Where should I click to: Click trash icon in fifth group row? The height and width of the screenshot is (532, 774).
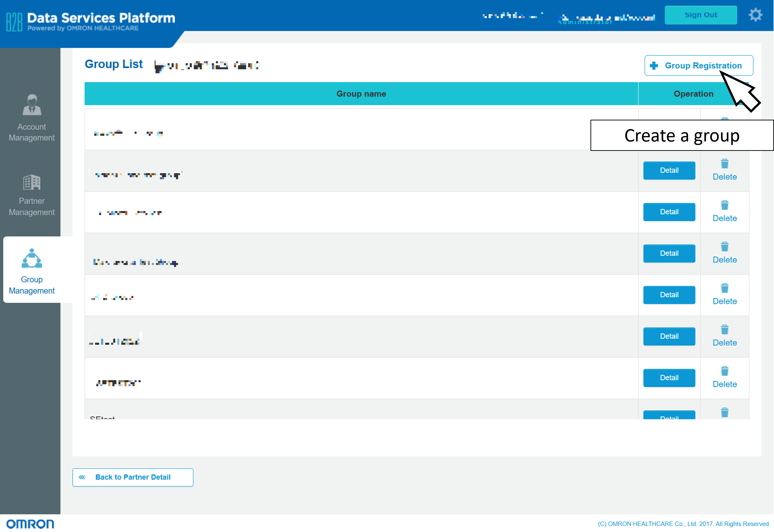(x=724, y=288)
